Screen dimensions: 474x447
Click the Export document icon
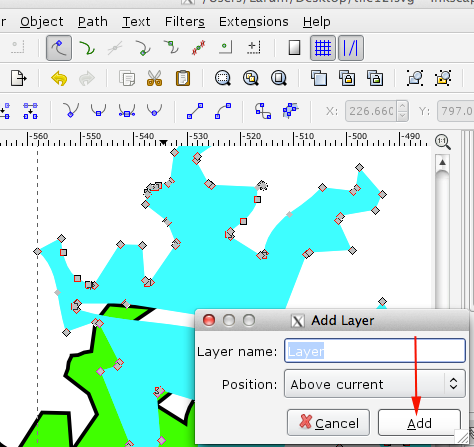pos(18,79)
